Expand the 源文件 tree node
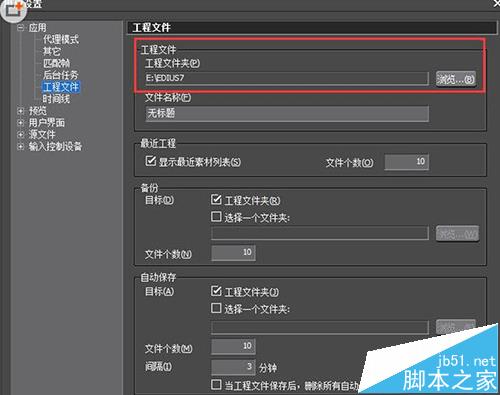Screen dimensions: 500x395 tap(21, 134)
